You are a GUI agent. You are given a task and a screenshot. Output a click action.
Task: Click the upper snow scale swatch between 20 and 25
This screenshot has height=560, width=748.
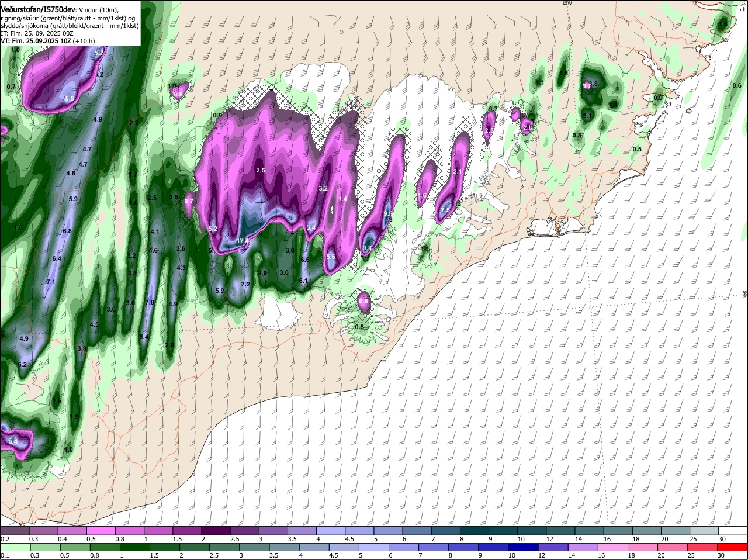click(676, 531)
